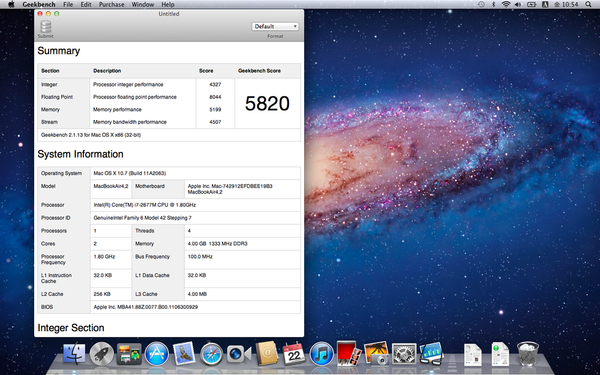Open the Wi-Fi status menu
Screen dimensions: 600x375
coord(506,4)
